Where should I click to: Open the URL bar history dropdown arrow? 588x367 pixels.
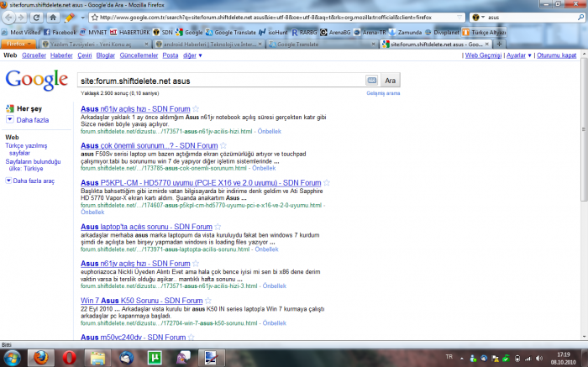(x=459, y=18)
